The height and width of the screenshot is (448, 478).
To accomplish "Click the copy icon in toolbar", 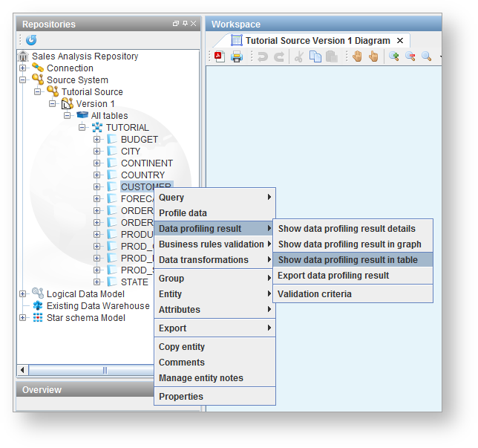I will (x=315, y=56).
